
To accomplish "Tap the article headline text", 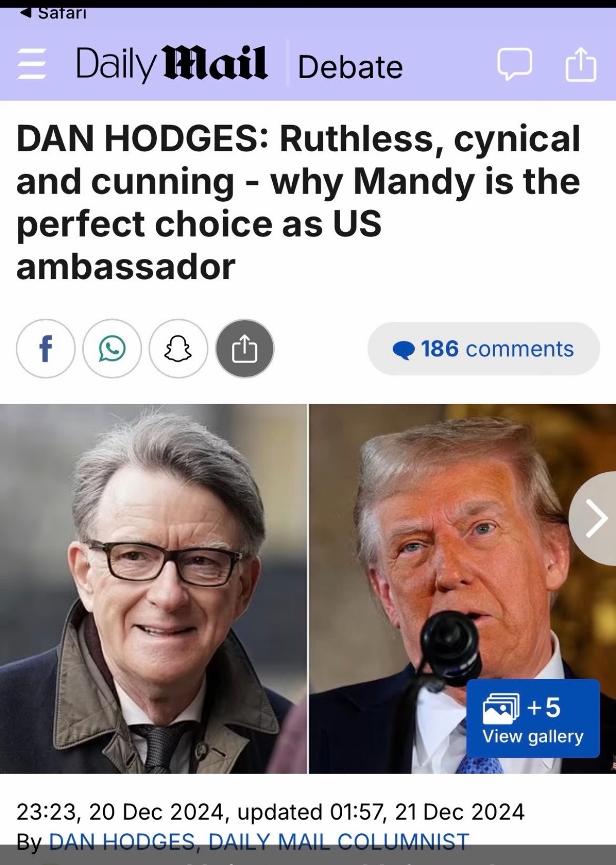I will pos(298,203).
